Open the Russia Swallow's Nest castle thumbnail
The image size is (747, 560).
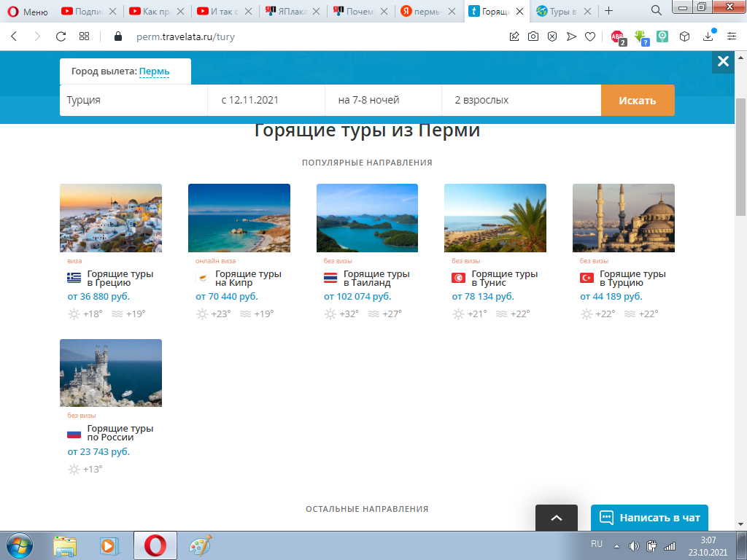(111, 373)
